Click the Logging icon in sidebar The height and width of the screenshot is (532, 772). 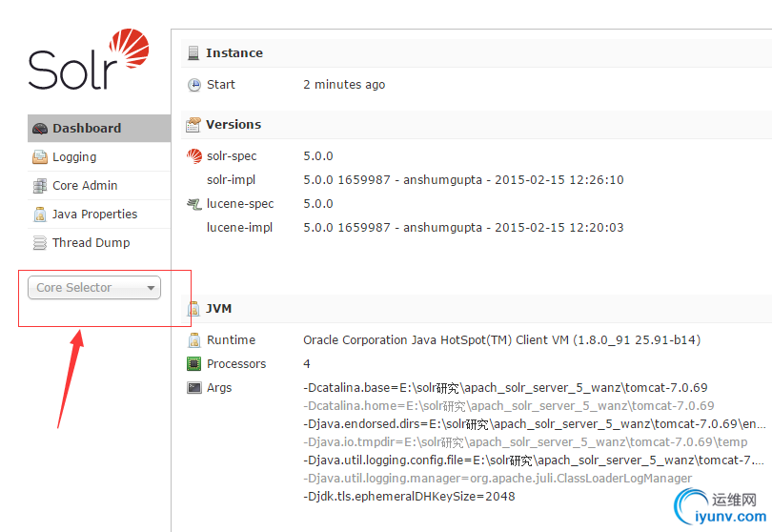40,157
